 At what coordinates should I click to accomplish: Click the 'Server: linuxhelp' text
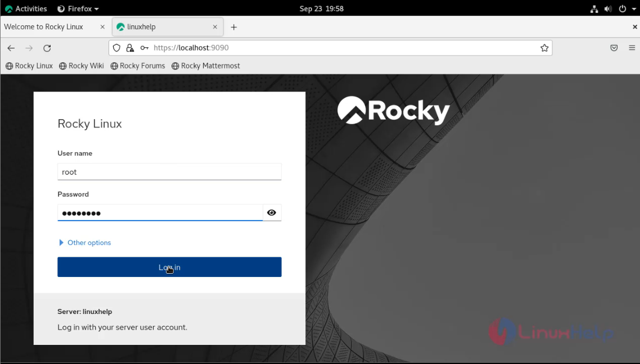(x=84, y=311)
